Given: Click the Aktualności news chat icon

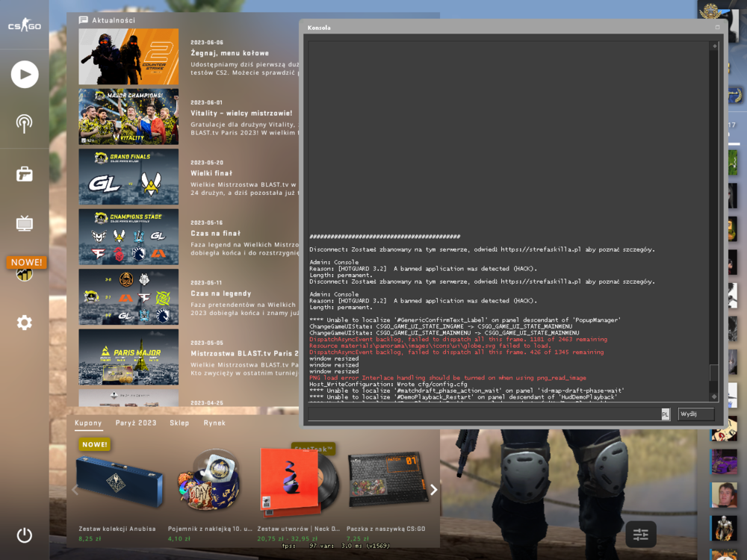Looking at the screenshot, I should point(84,20).
